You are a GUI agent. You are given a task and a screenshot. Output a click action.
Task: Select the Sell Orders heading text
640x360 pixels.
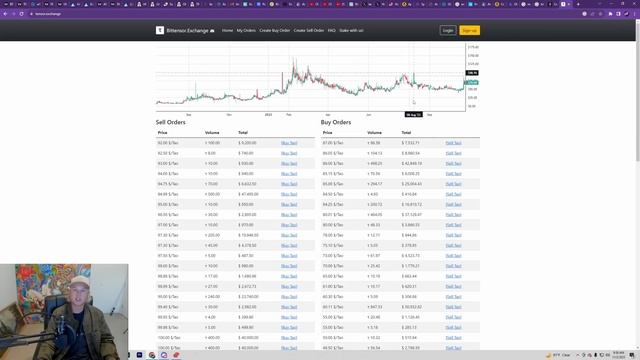(x=171, y=122)
